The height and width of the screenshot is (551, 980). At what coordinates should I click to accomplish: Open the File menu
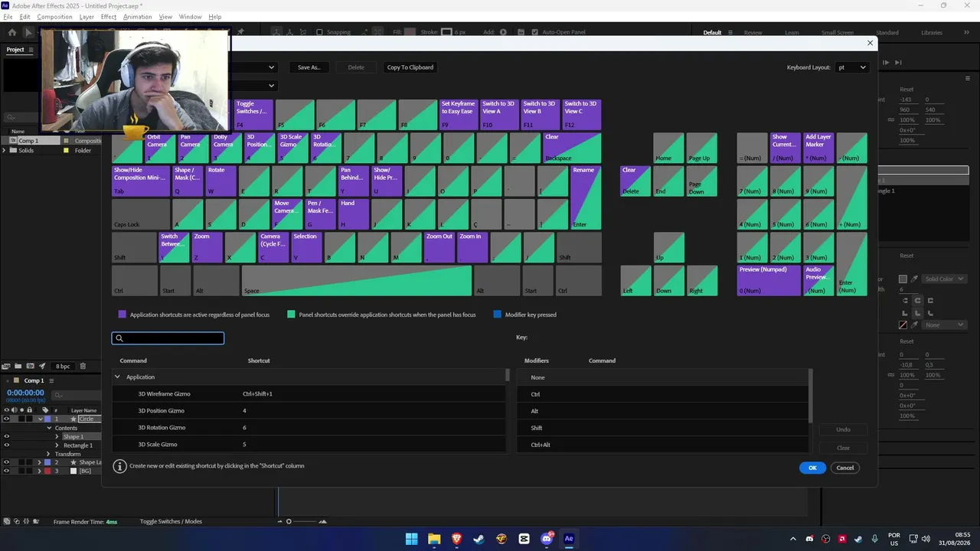(x=8, y=17)
